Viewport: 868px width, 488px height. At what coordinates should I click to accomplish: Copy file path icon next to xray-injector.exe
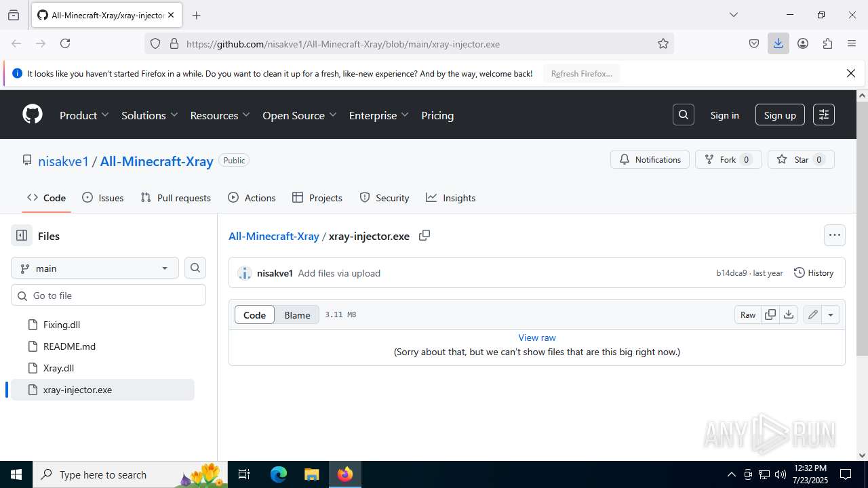pos(425,236)
